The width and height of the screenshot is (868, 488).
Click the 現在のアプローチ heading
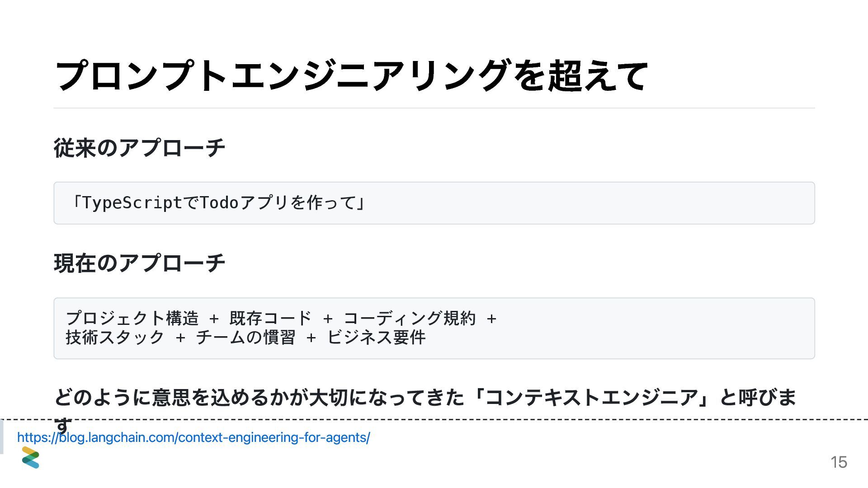point(139,263)
